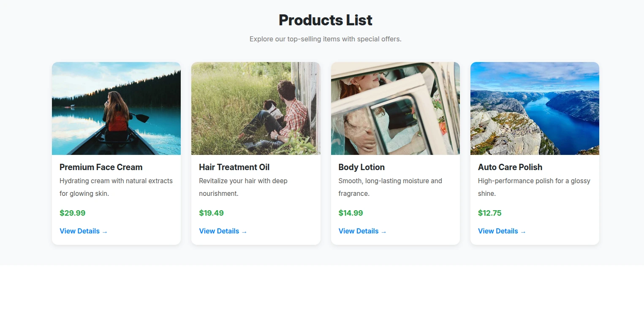Viewport: 644px width, 317px height.
Task: Open View Details for Body Lotion
Action: tap(359, 231)
